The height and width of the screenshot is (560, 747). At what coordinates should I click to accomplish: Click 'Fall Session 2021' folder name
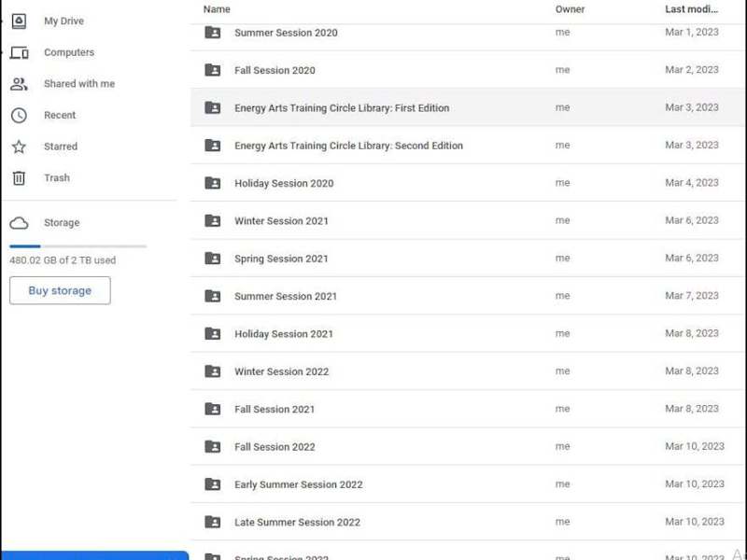(275, 409)
